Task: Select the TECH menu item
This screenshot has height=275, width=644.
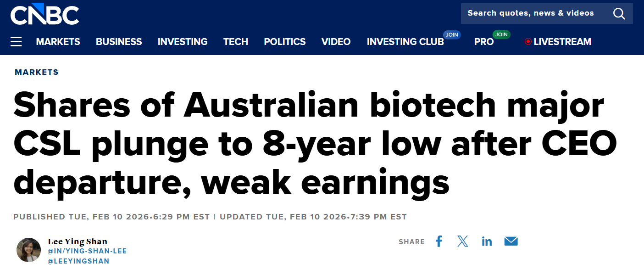Action: [x=235, y=41]
